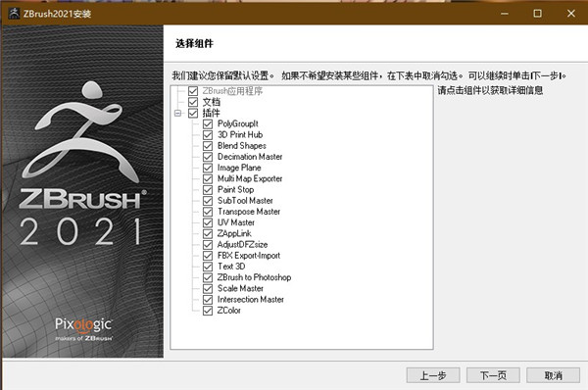Viewport: 588px width, 390px height.
Task: Minimize the ZBrush2021 installer window
Action: point(505,14)
